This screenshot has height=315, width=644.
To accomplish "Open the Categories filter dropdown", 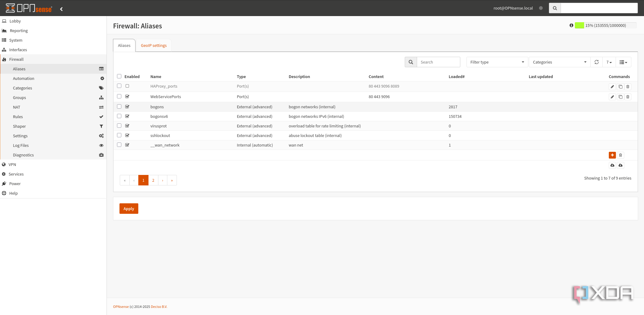I will [x=559, y=62].
